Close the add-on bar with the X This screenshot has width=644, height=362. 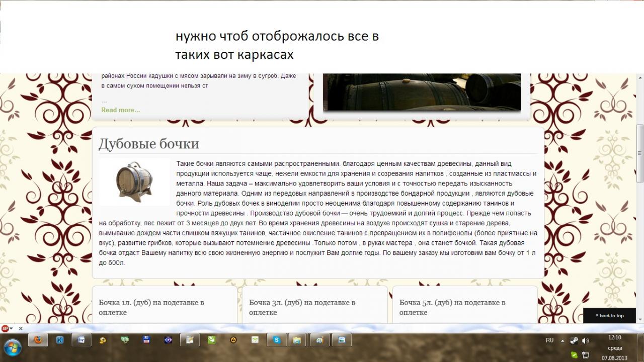pyautogui.click(x=21, y=328)
